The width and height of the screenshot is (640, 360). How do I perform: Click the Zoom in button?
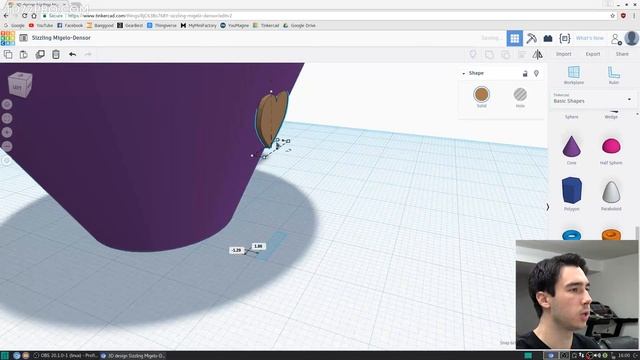(7, 132)
